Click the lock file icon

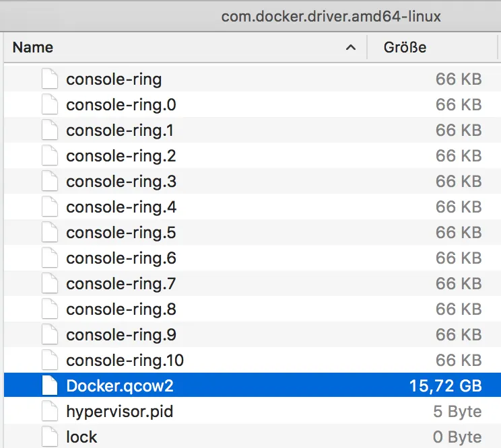point(50,437)
